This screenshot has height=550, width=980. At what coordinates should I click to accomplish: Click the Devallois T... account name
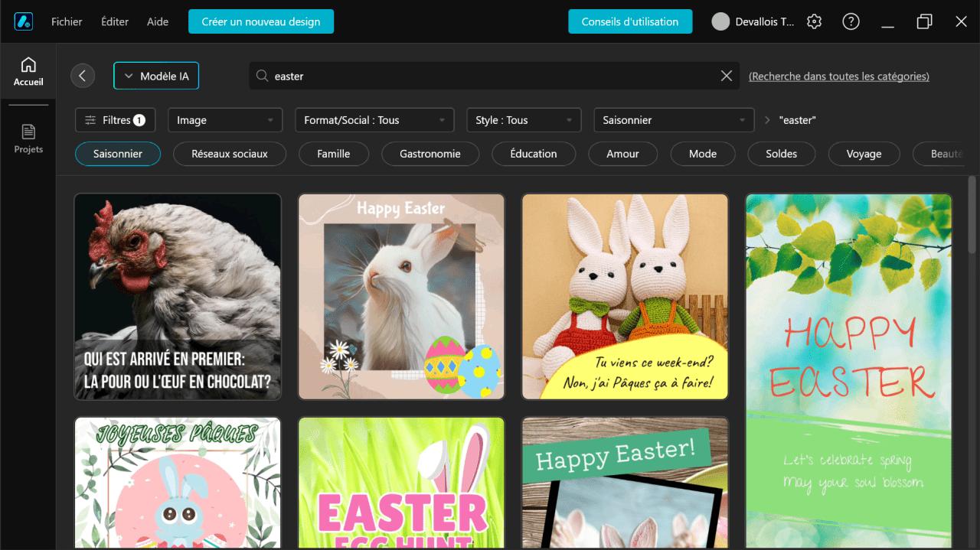[765, 21]
